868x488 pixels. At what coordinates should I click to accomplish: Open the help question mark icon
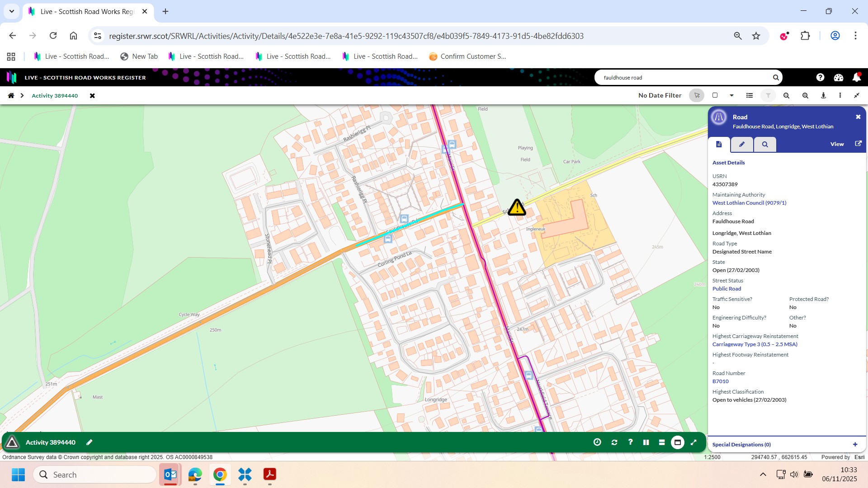coord(820,77)
